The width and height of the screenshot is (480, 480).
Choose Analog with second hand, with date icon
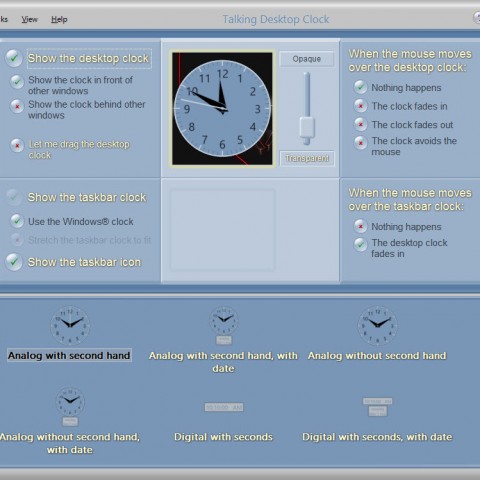coord(224,325)
